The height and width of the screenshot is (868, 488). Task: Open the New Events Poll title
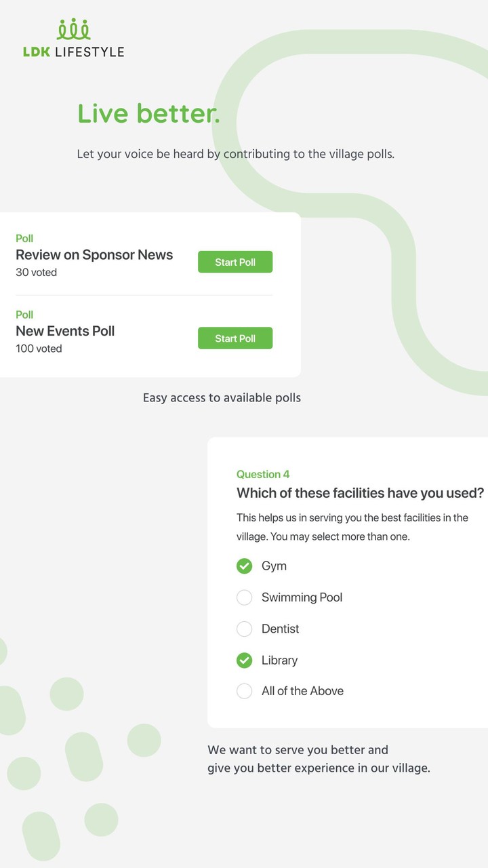click(x=65, y=331)
